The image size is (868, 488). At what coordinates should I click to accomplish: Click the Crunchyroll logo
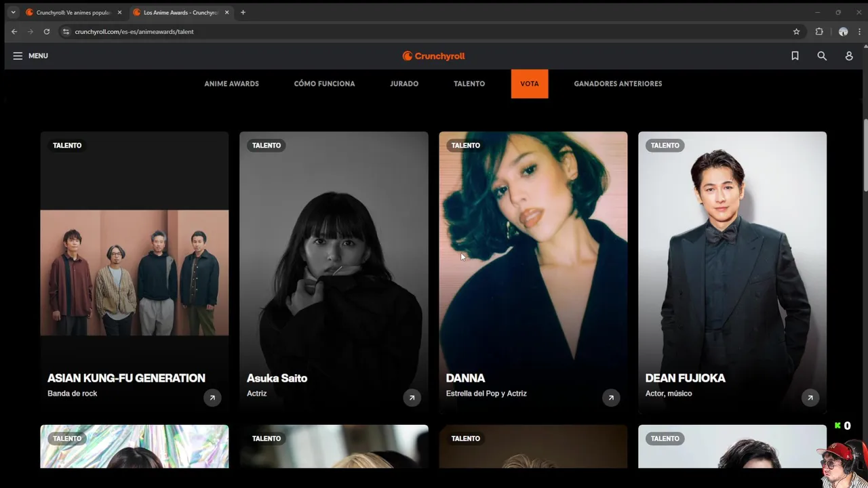click(433, 56)
